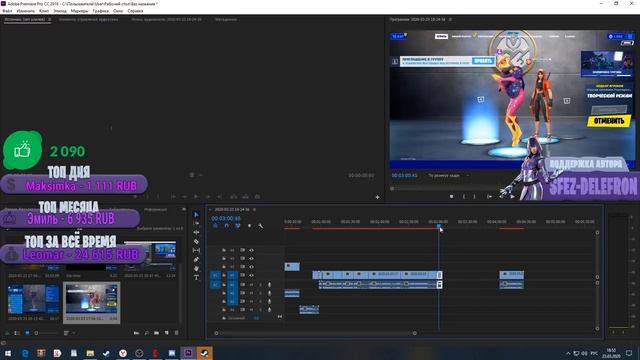The height and width of the screenshot is (360, 640).
Task: Switch to the Метаданные tab
Action: pyautogui.click(x=226, y=19)
